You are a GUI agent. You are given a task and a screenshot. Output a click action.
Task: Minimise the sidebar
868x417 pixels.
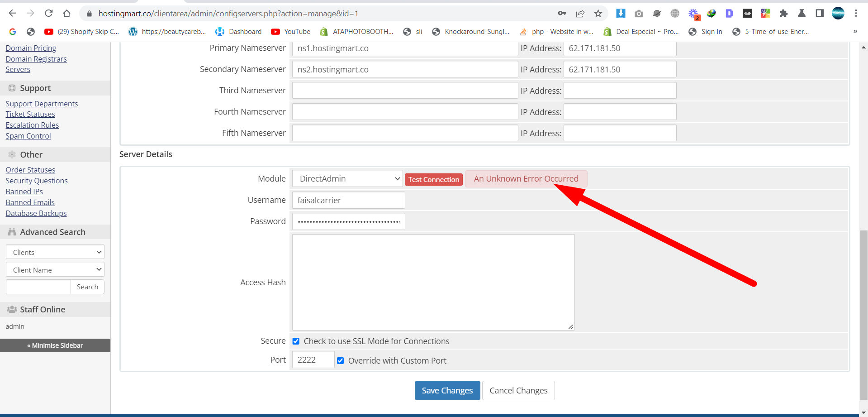pyautogui.click(x=55, y=345)
